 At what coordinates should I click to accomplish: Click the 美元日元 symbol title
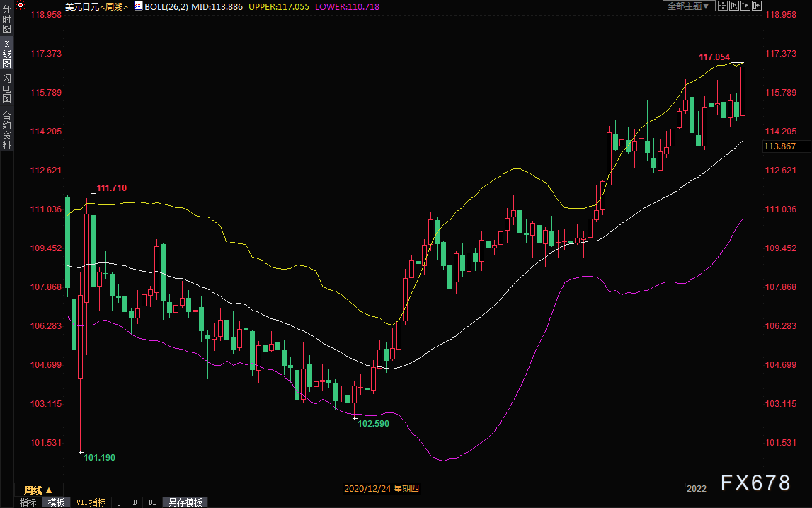(82, 7)
